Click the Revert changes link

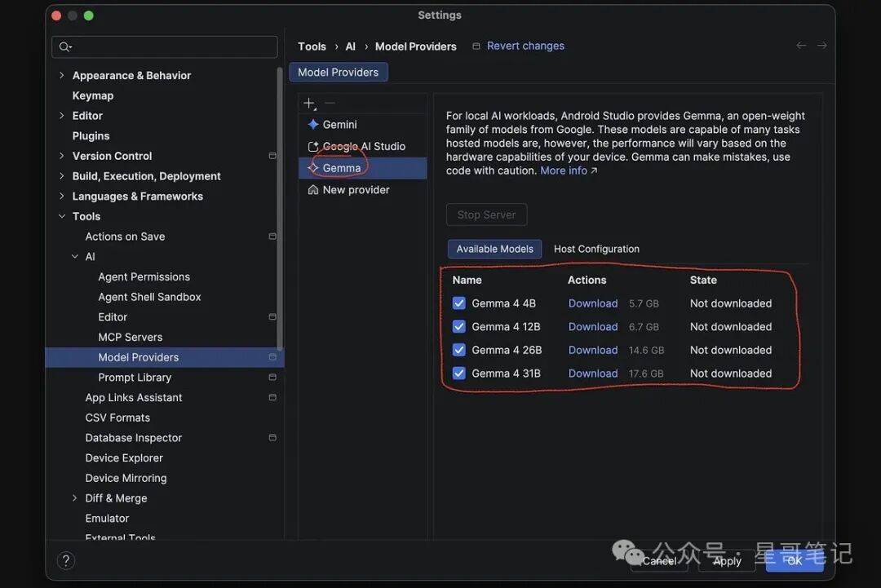coord(525,46)
